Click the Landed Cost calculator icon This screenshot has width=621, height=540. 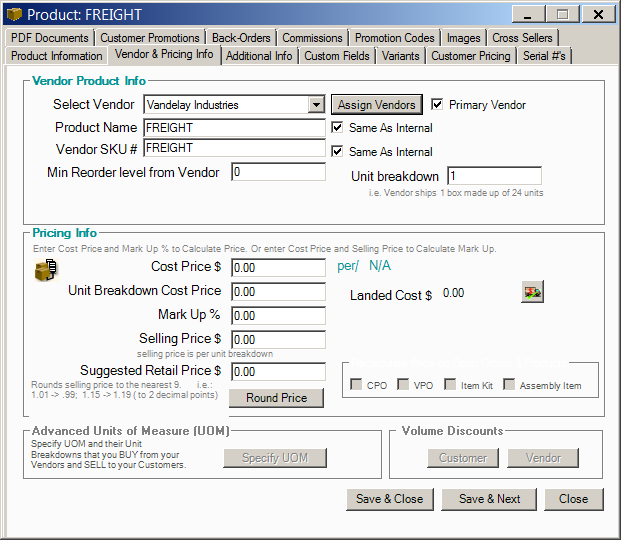click(532, 292)
